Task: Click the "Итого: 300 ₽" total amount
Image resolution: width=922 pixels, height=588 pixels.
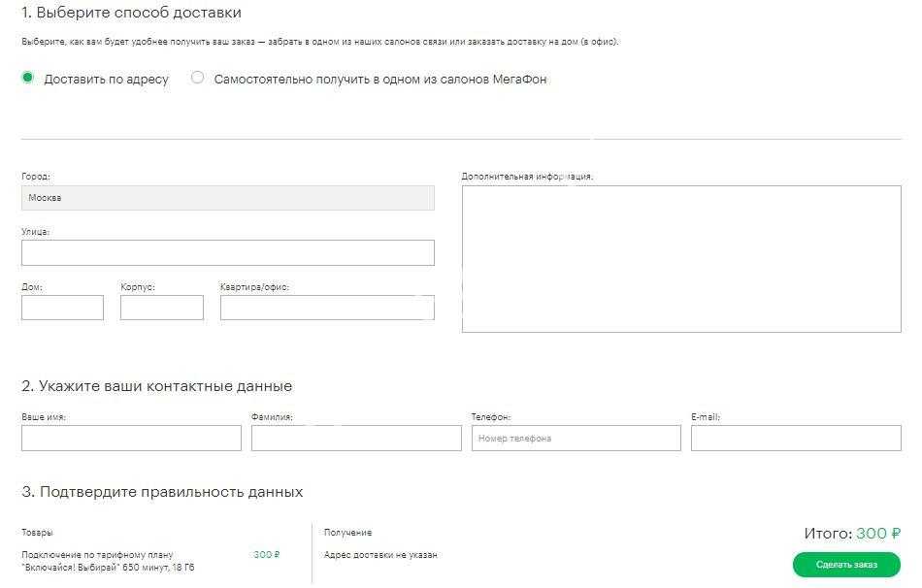Action: (852, 534)
